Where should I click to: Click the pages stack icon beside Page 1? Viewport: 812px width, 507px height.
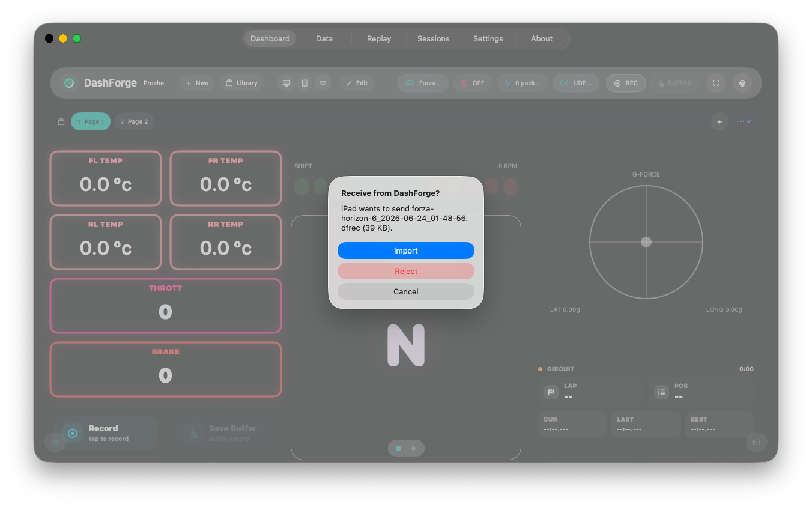(x=61, y=121)
